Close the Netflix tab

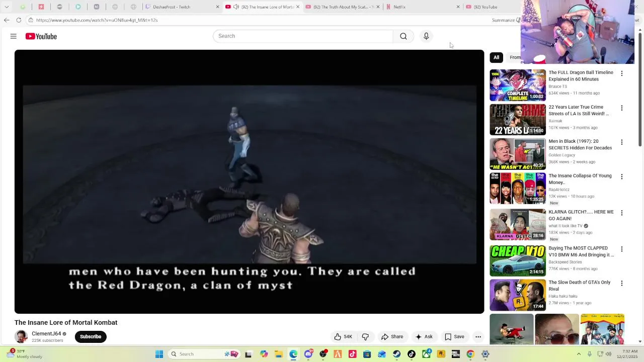point(458,7)
